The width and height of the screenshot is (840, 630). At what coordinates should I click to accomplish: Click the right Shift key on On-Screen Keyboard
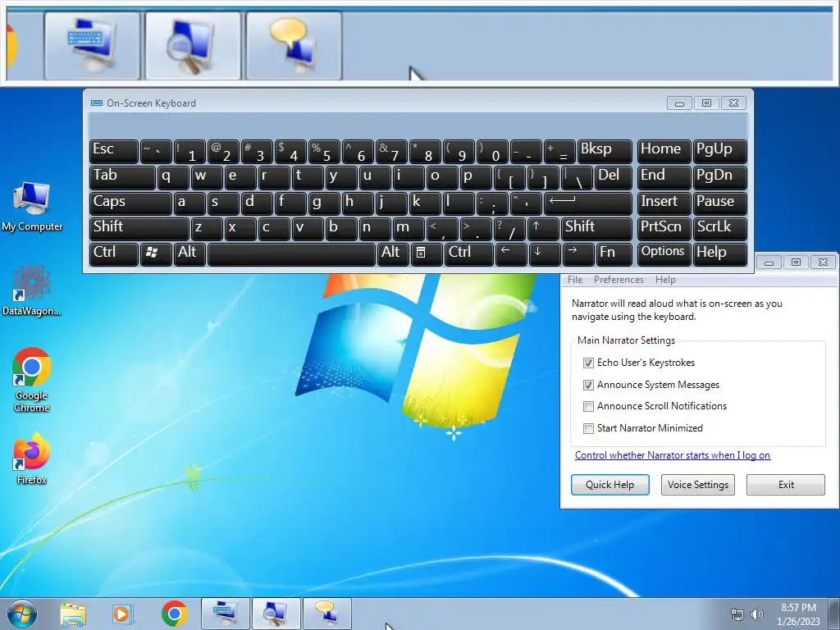pos(597,229)
